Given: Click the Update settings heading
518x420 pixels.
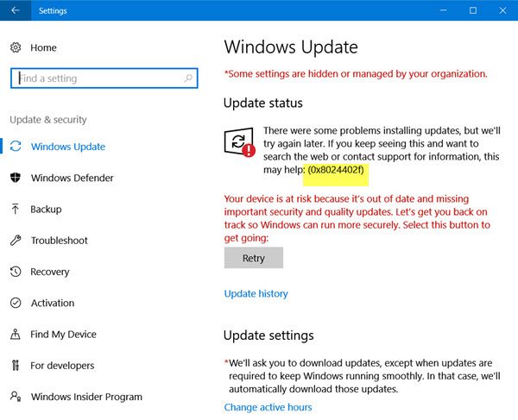Looking at the screenshot, I should [x=268, y=335].
